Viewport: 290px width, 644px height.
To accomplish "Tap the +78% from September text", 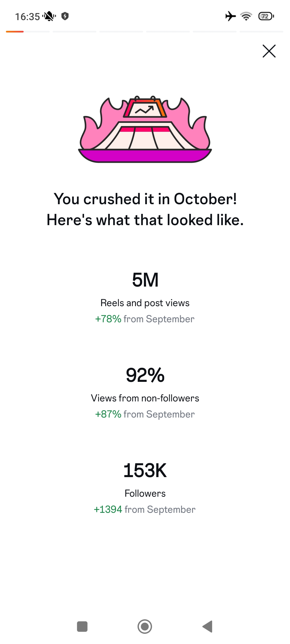I will pos(145,319).
